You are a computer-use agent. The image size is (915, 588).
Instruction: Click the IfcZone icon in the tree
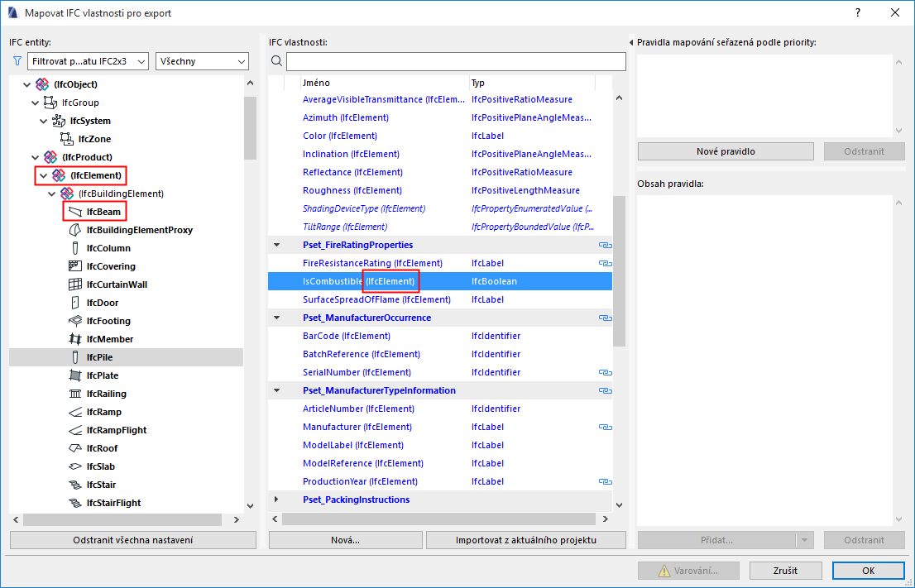(66, 139)
